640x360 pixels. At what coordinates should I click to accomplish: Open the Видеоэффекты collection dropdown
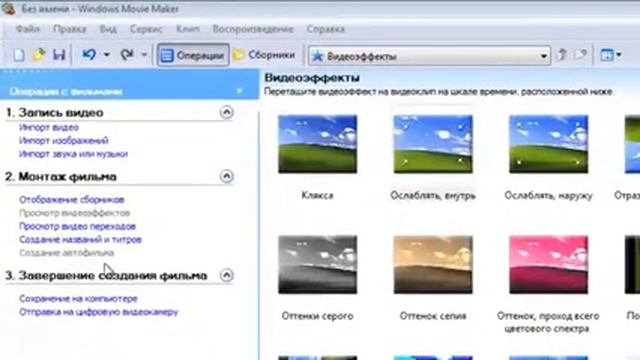click(x=544, y=56)
